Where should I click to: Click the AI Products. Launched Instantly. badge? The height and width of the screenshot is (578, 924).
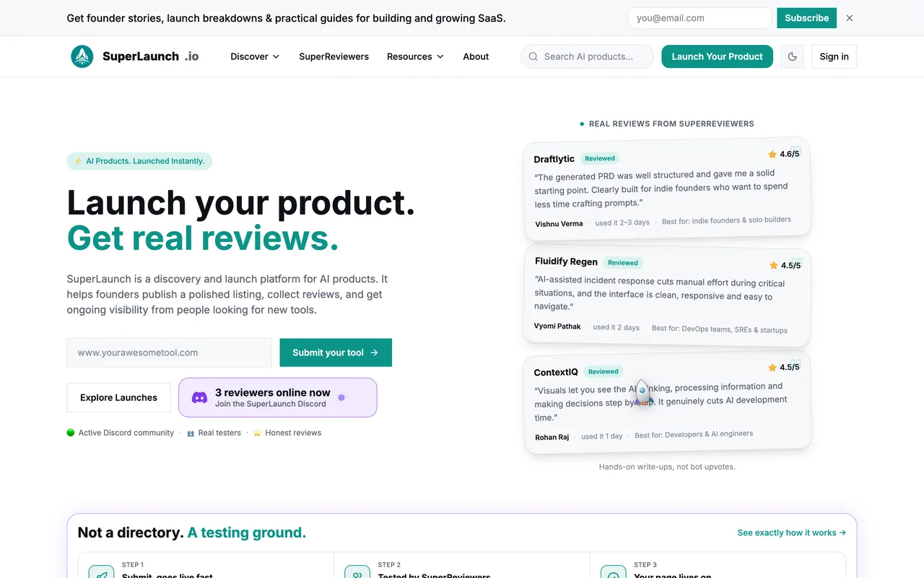(x=139, y=161)
